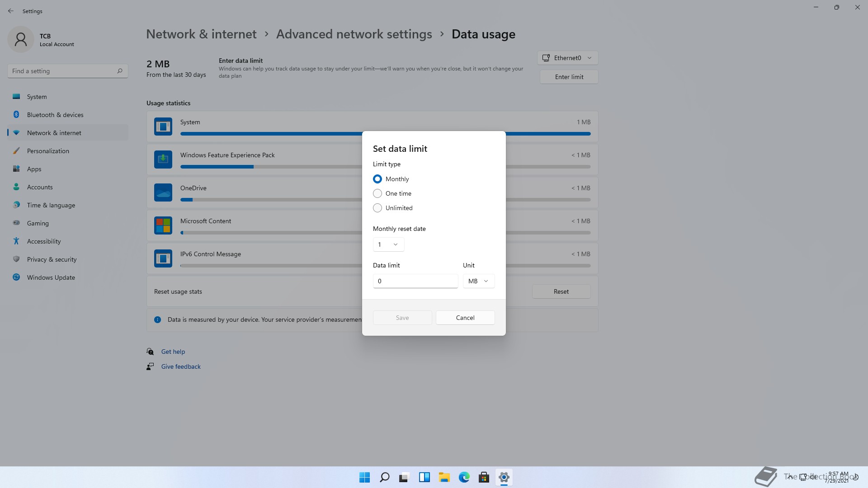The height and width of the screenshot is (488, 868).
Task: Launch Microsoft Edge from taskbar
Action: (464, 477)
